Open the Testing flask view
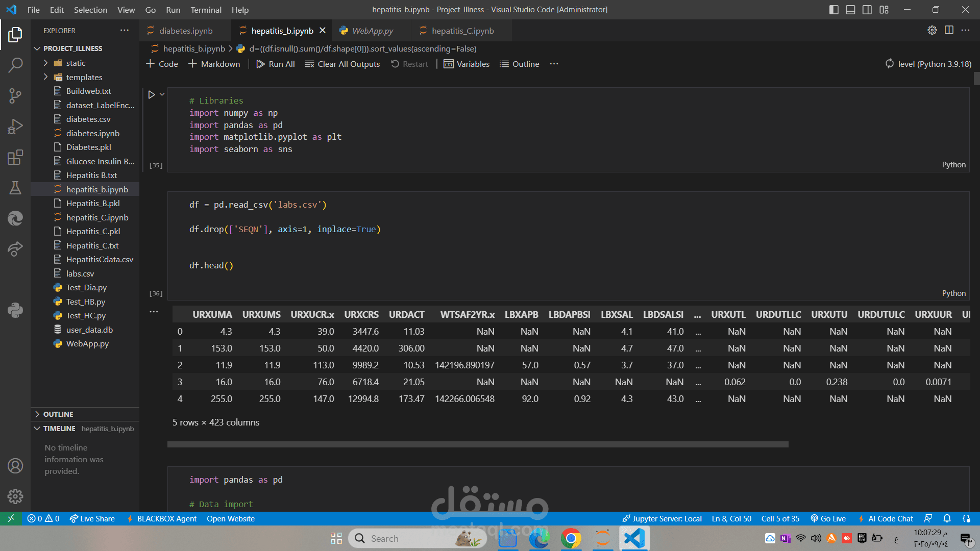980x551 pixels. coord(15,188)
